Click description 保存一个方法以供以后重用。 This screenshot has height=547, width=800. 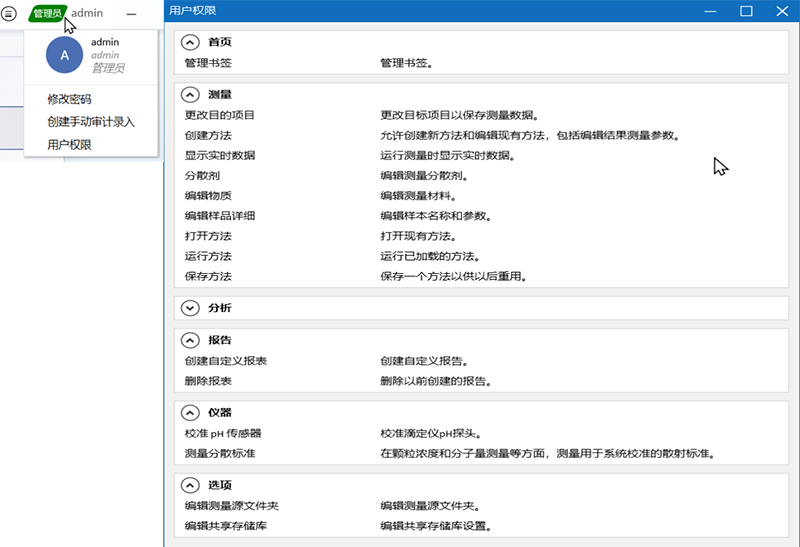454,277
